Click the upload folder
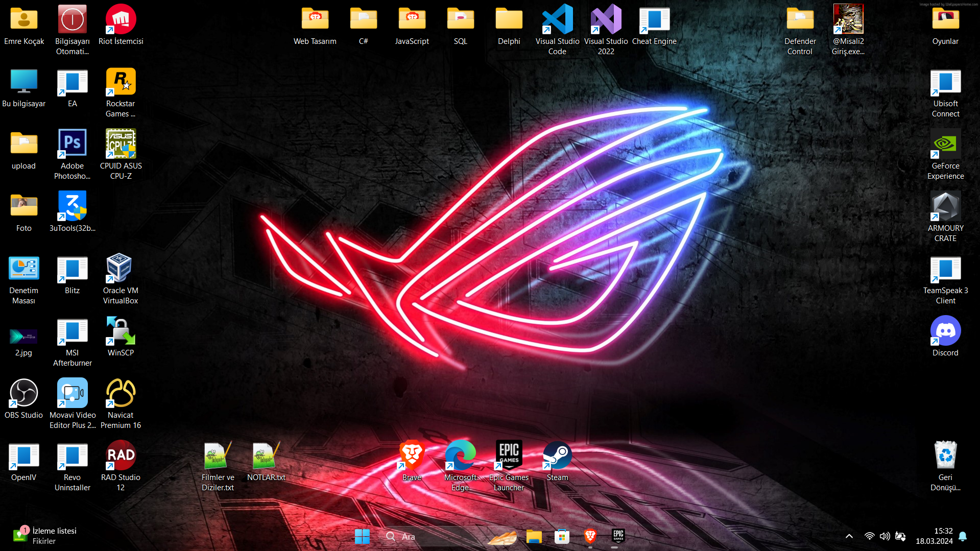This screenshot has height=551, width=980. click(x=24, y=150)
